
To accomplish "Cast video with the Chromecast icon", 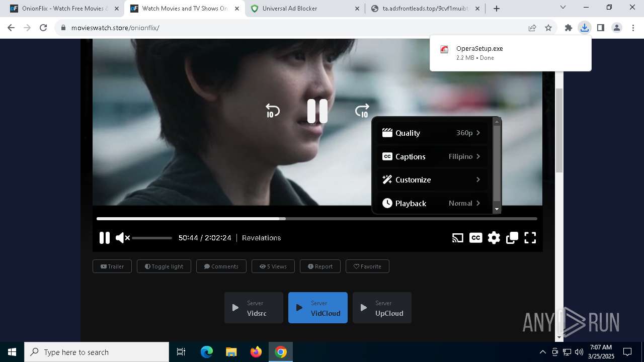I will pos(457,238).
